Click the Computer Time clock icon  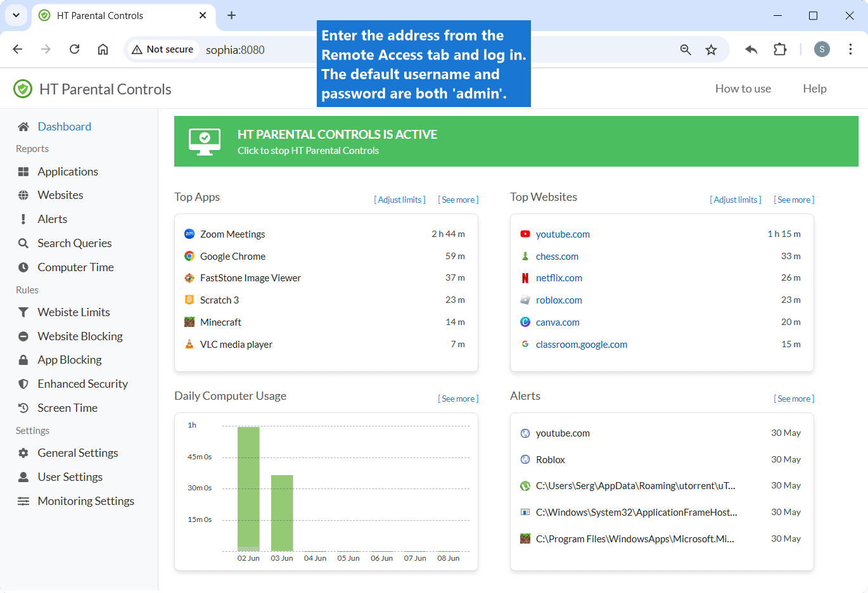pos(23,267)
